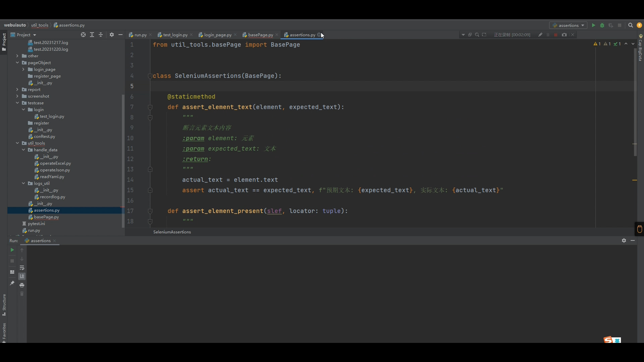This screenshot has height=362, width=644.
Task: Click the orange update notification icon
Action: coord(639,25)
